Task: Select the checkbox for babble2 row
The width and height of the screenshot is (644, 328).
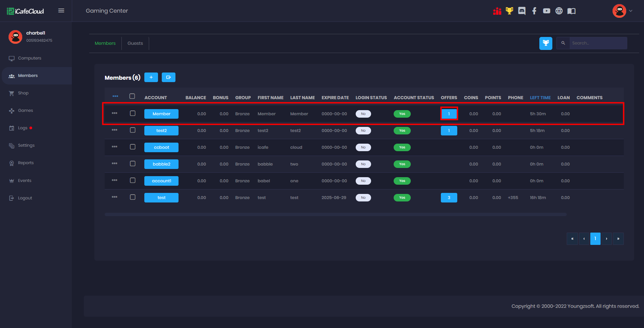Action: pos(133,164)
